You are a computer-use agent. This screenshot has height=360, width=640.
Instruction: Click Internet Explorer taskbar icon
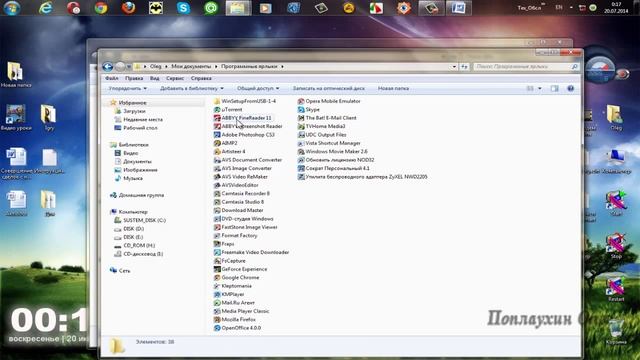pos(46,8)
